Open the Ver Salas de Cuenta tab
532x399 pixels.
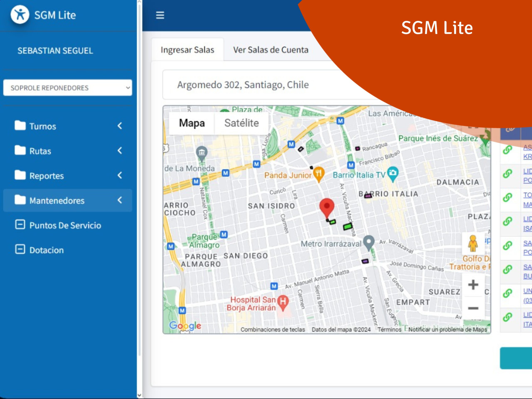271,50
